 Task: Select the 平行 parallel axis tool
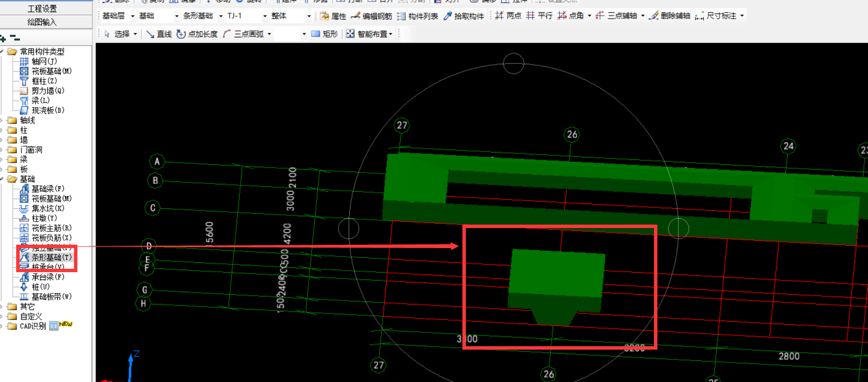pos(539,16)
